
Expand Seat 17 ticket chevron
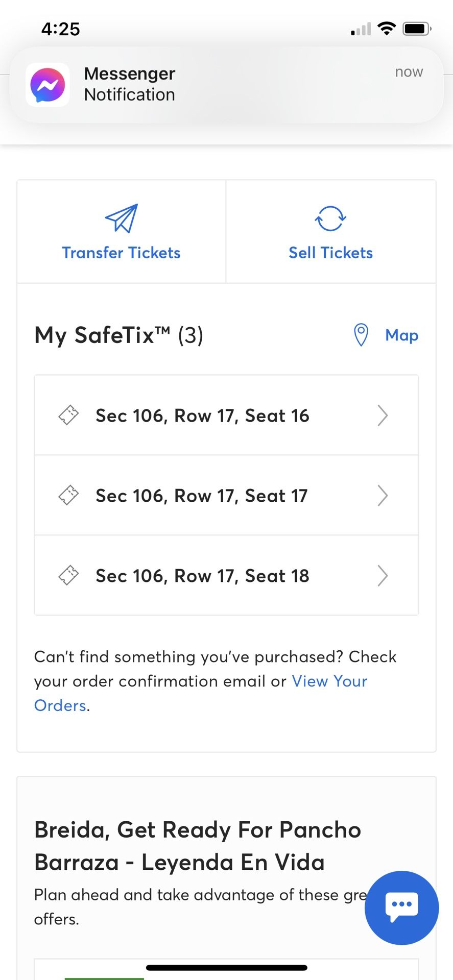(x=383, y=496)
